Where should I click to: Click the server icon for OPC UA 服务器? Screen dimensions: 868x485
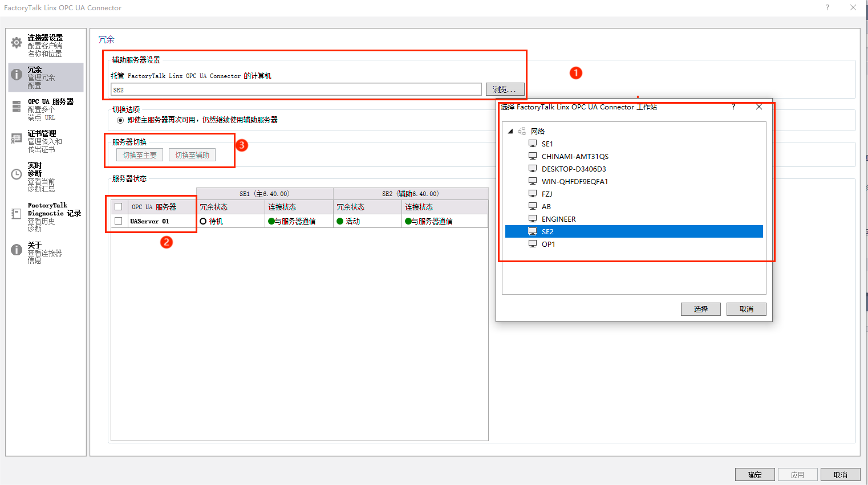tap(17, 106)
